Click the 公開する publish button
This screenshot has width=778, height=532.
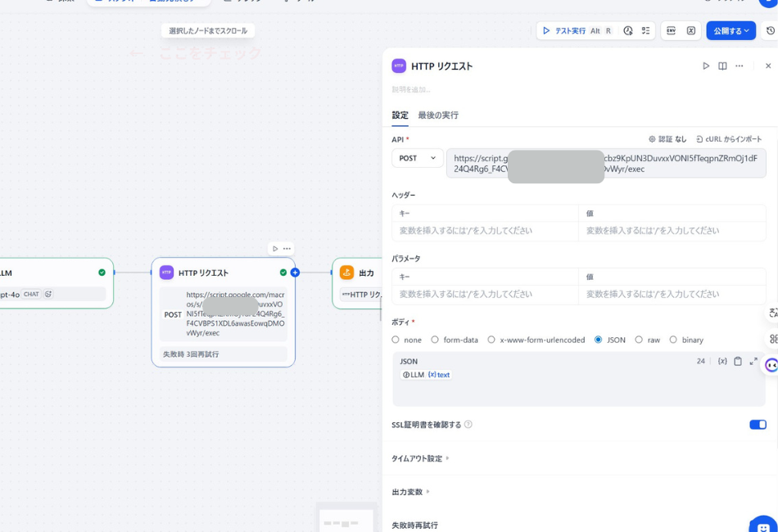tap(731, 30)
